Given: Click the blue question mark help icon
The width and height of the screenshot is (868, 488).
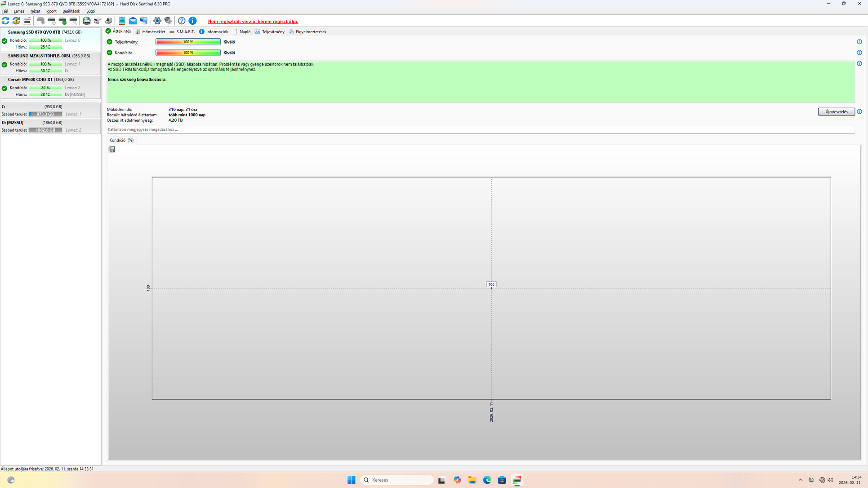Looking at the screenshot, I should coord(182,21).
